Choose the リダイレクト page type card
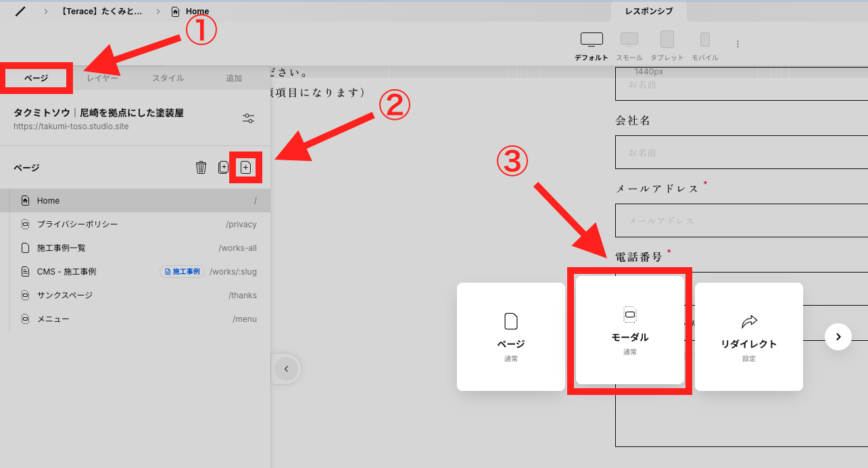 click(x=748, y=336)
